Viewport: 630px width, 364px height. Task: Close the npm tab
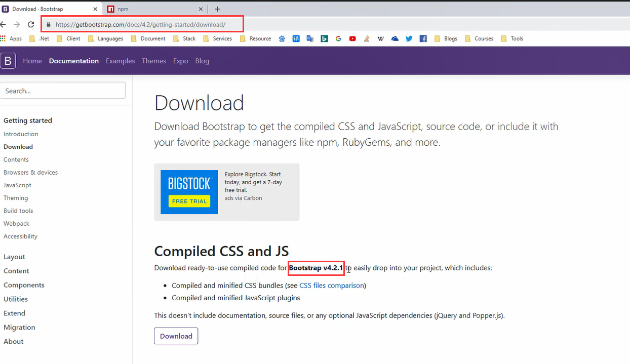point(201,9)
